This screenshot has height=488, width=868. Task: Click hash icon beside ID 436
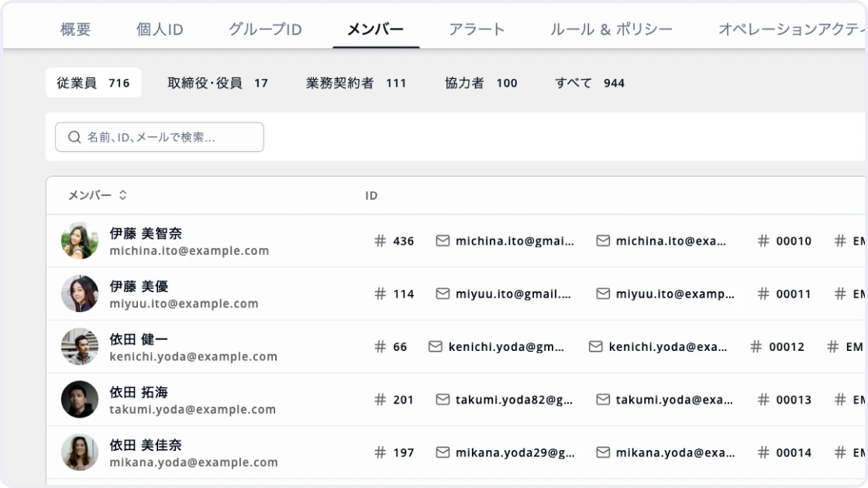pyautogui.click(x=380, y=241)
